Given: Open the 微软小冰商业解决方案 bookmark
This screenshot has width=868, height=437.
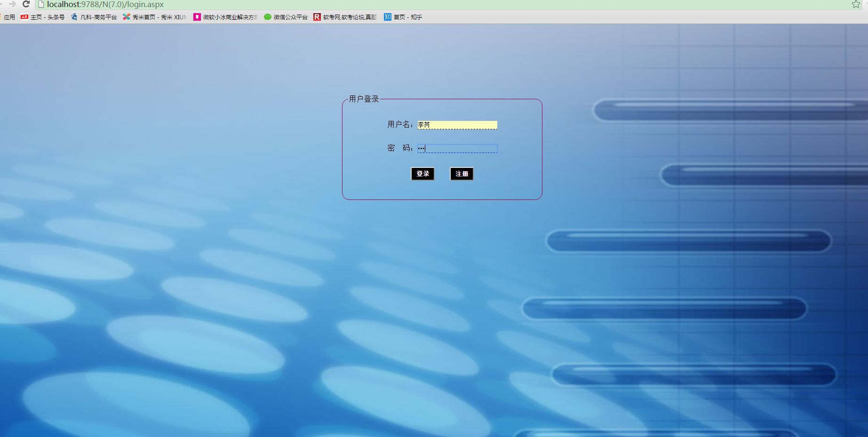Looking at the screenshot, I should [x=226, y=17].
